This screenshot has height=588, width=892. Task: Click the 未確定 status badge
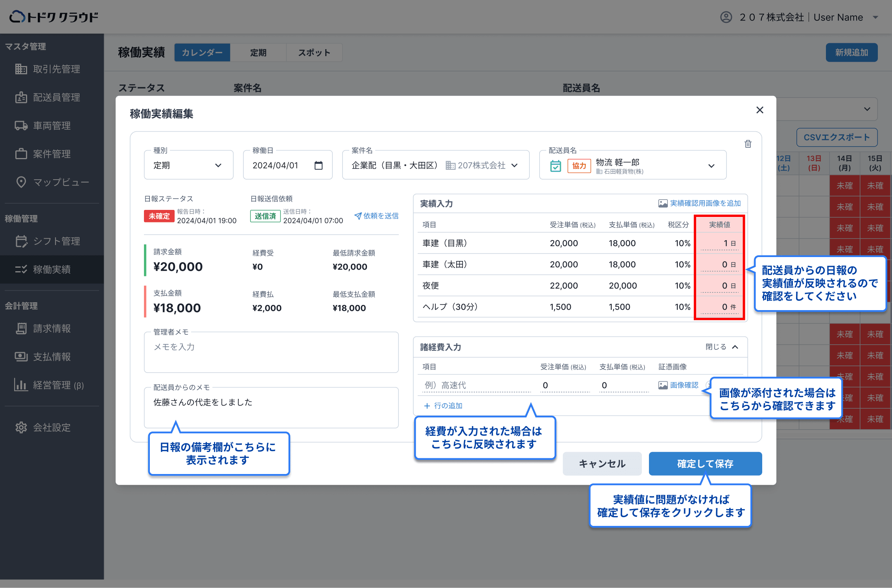tap(159, 216)
